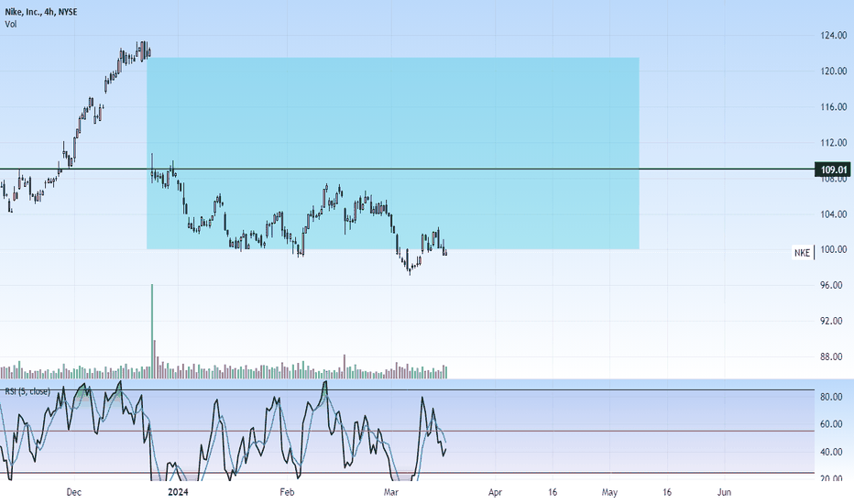Click the NKE symbol price tag
Image resolution: width=854 pixels, height=504 pixels.
click(x=802, y=253)
